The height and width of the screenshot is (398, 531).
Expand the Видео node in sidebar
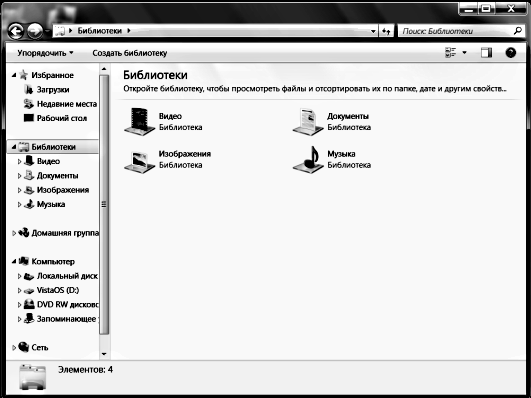point(19,162)
